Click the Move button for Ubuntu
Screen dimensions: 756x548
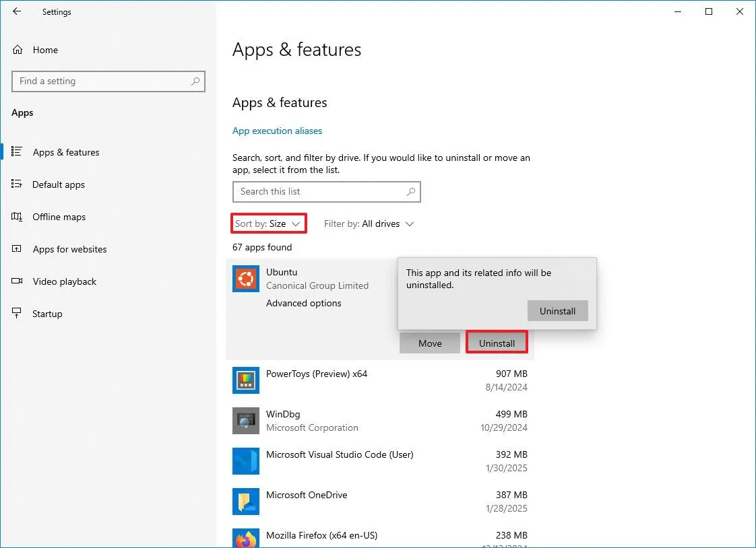click(429, 343)
